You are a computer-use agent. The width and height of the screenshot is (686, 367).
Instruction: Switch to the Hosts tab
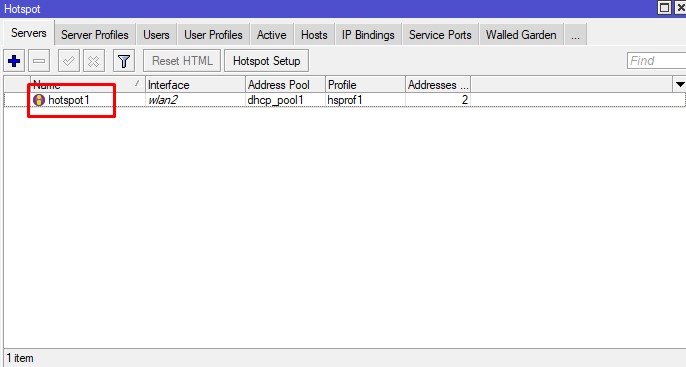pos(314,35)
